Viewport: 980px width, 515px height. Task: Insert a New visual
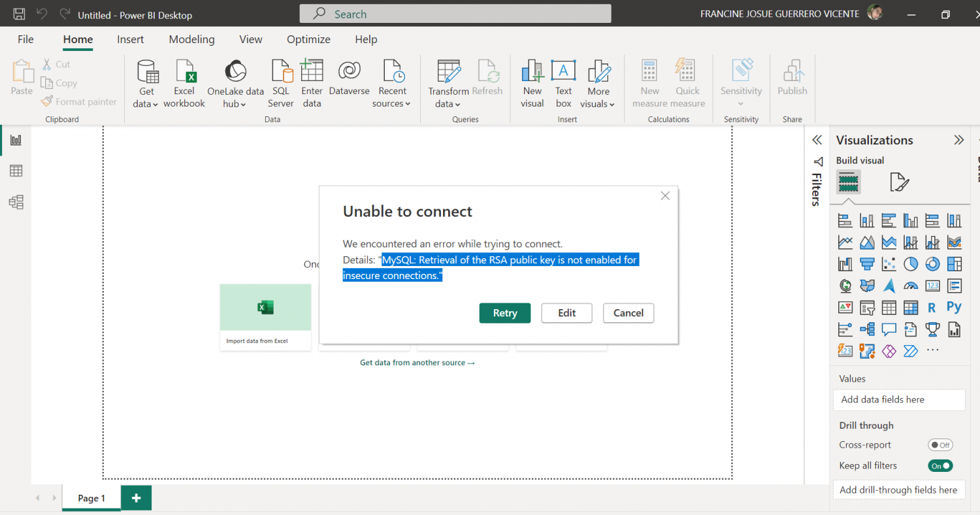coord(532,84)
